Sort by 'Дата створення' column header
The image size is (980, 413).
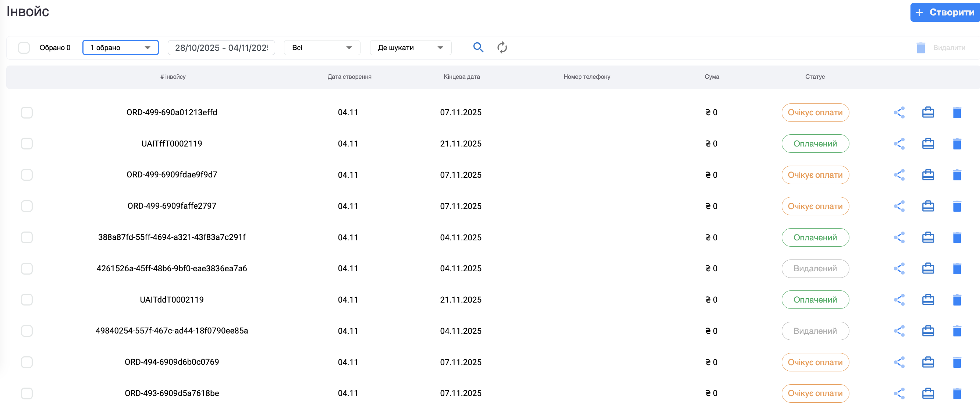pyautogui.click(x=349, y=77)
